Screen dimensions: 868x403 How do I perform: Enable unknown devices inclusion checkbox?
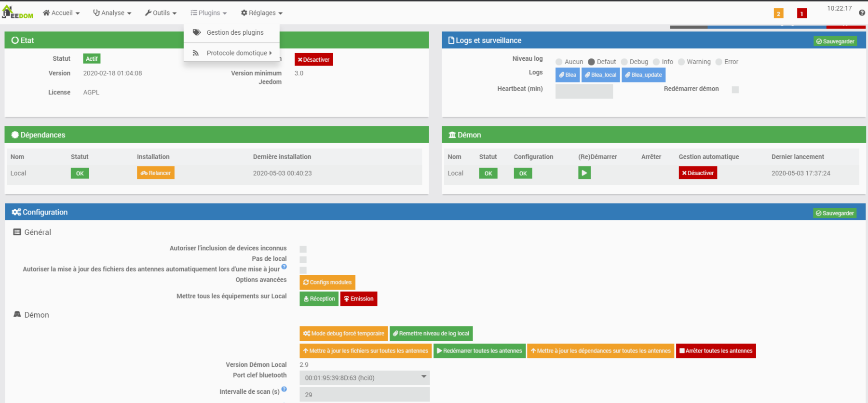point(303,249)
